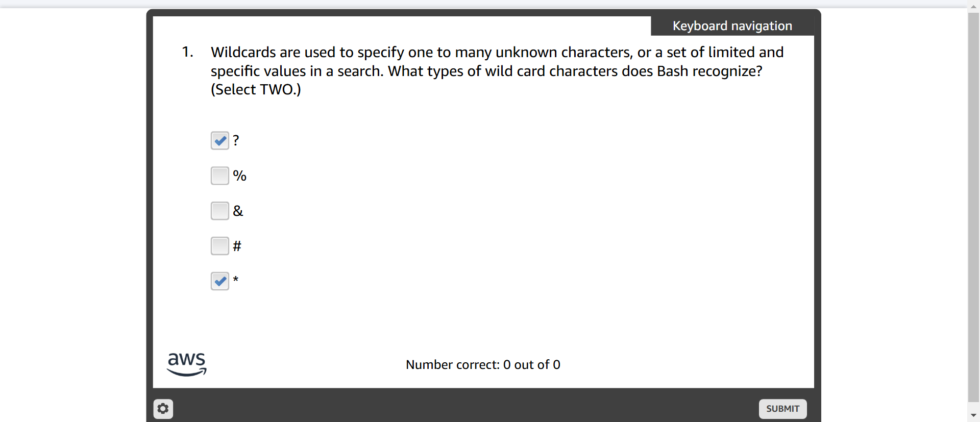This screenshot has height=422, width=980.
Task: Click the scrollbar down arrow
Action: tap(973, 416)
